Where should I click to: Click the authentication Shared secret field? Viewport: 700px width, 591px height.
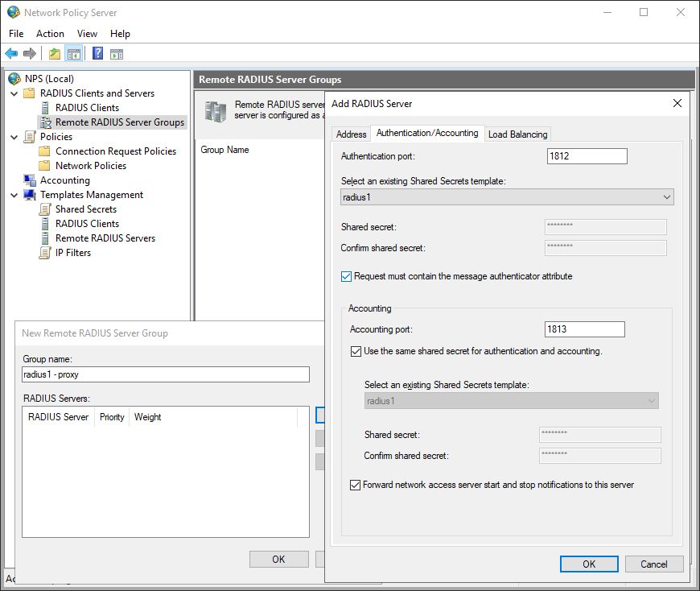pos(605,227)
